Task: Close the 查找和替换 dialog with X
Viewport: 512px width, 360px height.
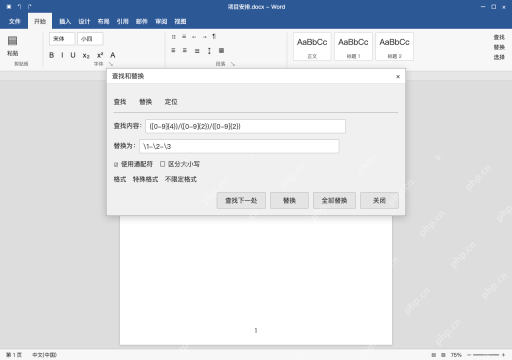Action: point(398,77)
